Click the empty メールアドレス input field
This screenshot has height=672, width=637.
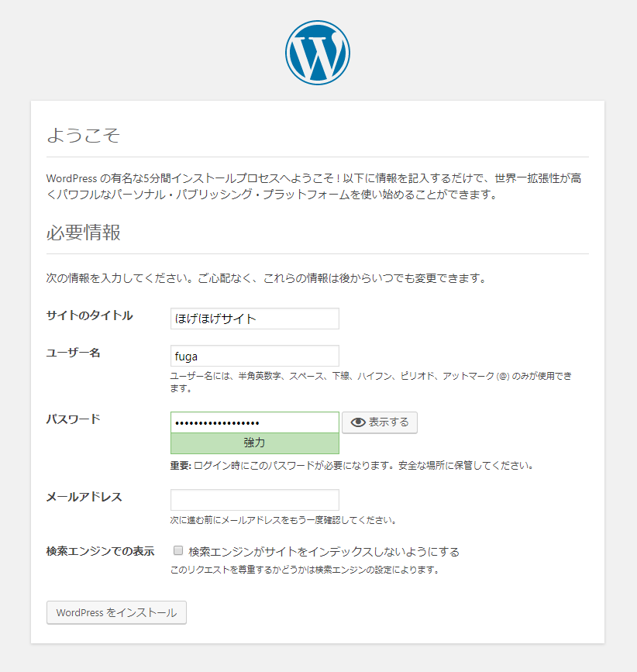pos(254,499)
